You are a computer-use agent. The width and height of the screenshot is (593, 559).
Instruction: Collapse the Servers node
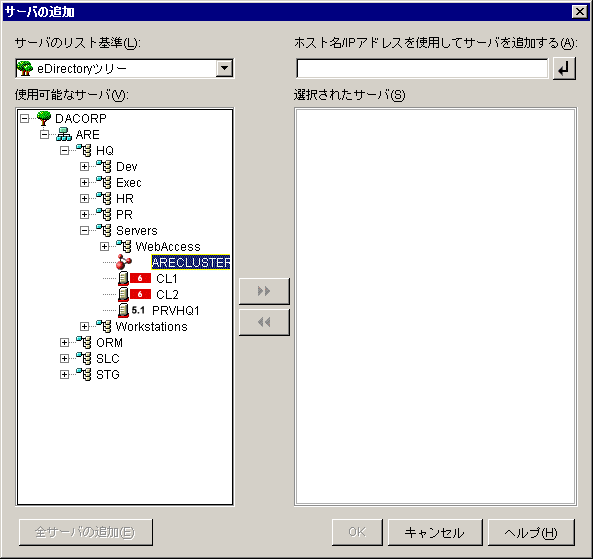[x=84, y=230]
